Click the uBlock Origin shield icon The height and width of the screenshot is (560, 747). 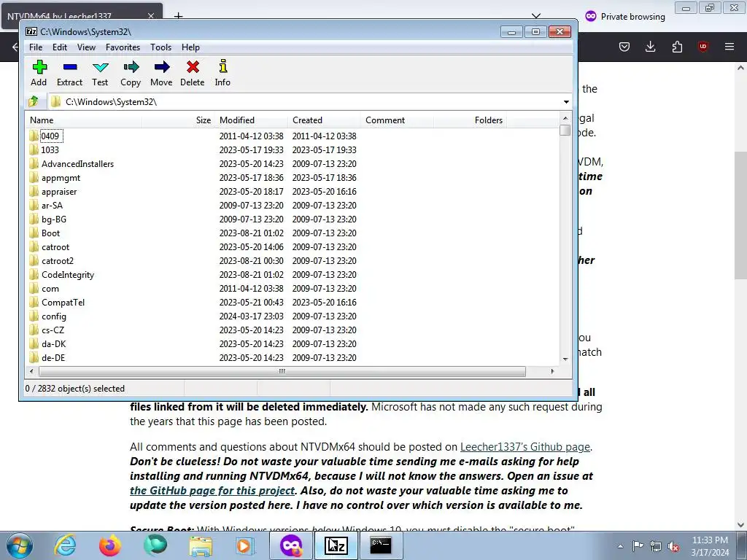pos(703,47)
